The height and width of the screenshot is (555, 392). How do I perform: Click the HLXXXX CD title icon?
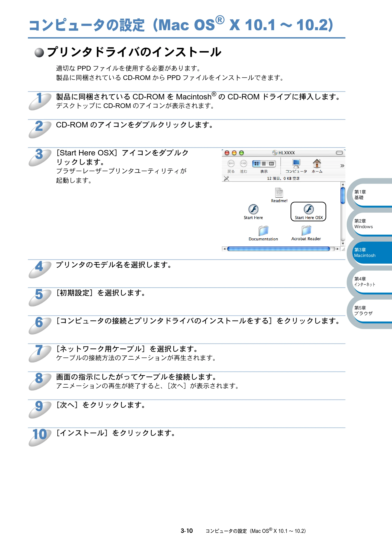(x=275, y=153)
